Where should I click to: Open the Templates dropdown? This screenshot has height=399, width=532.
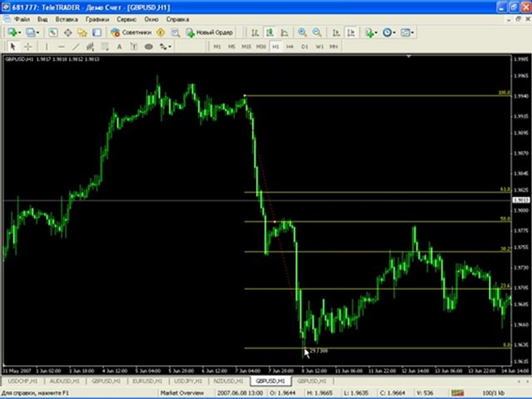(x=412, y=33)
